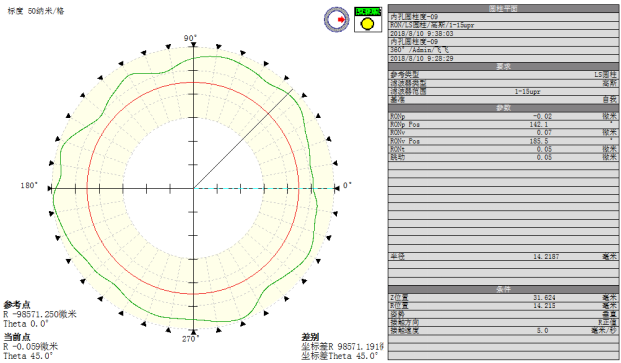621x363 pixels.
Task: Click the measurement speed row showing 5.0
Action: pyautogui.click(x=503, y=331)
